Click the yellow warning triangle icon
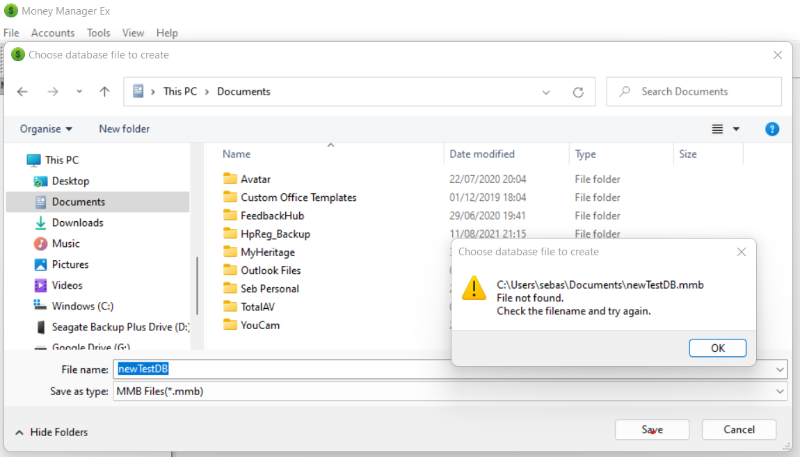 pyautogui.click(x=474, y=288)
